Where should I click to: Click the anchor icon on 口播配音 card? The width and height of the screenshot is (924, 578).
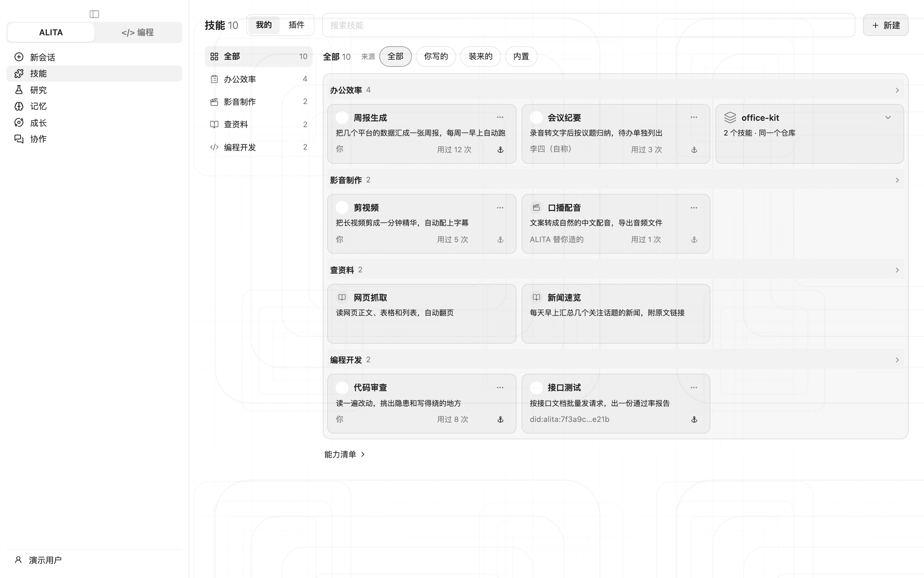point(694,240)
